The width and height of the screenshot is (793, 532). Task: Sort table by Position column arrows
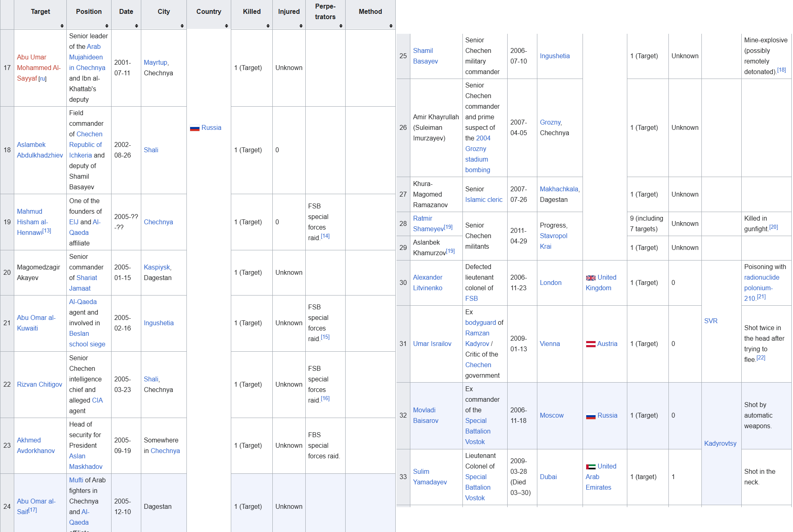click(107, 26)
